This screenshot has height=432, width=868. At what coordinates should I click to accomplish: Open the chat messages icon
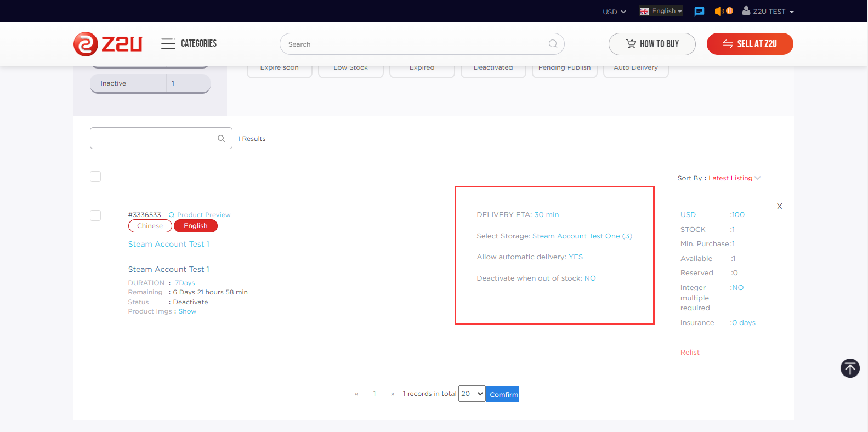click(699, 12)
